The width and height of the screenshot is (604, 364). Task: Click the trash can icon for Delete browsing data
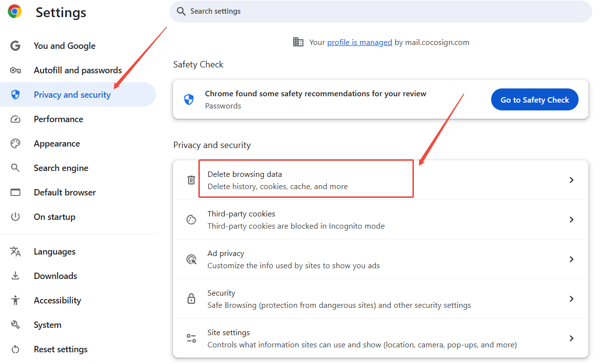click(192, 180)
